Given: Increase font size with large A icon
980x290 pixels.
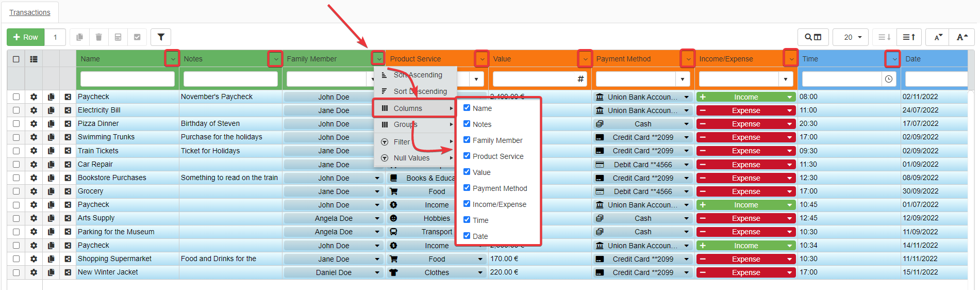Looking at the screenshot, I should pyautogui.click(x=961, y=37).
